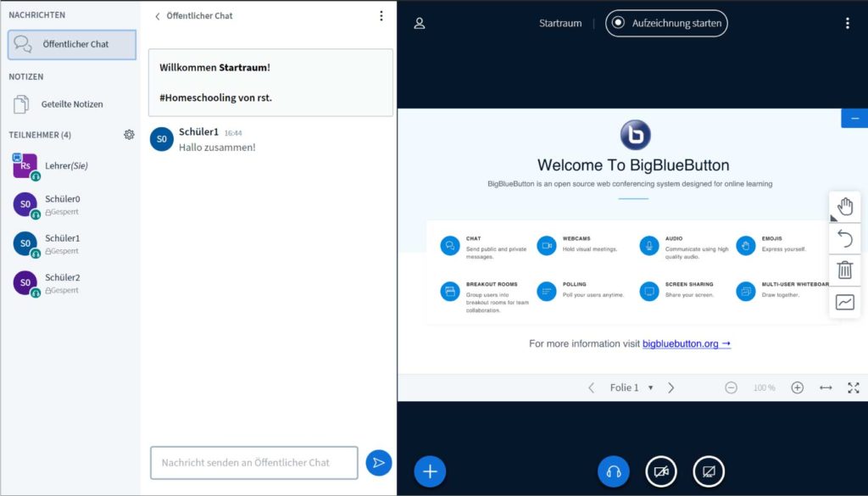Make presentation fullscreen
Image resolution: width=868 pixels, height=496 pixels.
(854, 387)
